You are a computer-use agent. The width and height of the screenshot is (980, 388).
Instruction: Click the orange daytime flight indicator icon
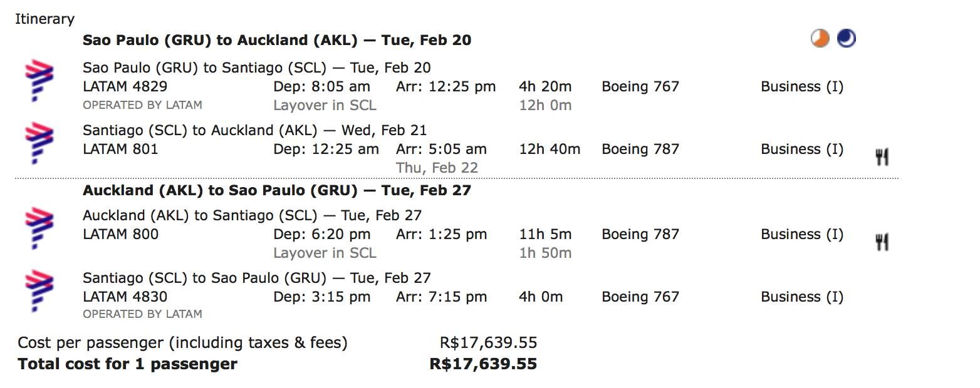tap(820, 39)
